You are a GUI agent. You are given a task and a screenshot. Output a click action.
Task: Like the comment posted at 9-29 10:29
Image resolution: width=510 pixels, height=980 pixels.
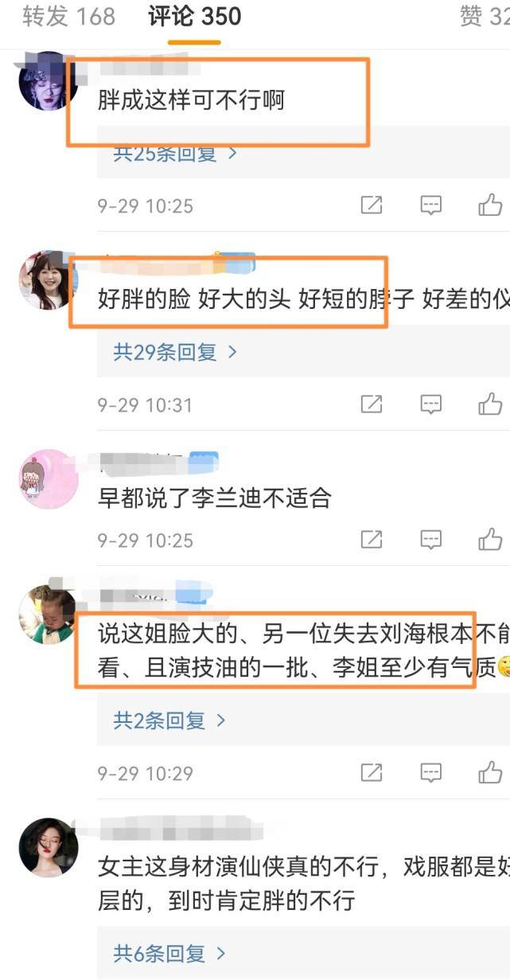490,771
